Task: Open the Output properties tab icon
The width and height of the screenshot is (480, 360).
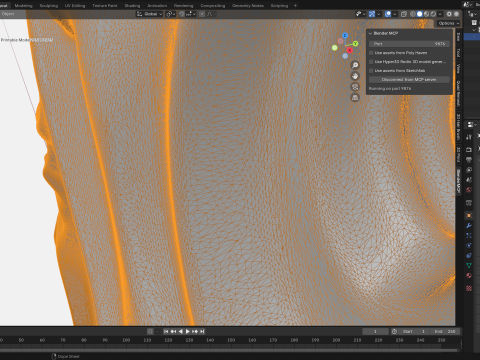Action: tap(469, 160)
